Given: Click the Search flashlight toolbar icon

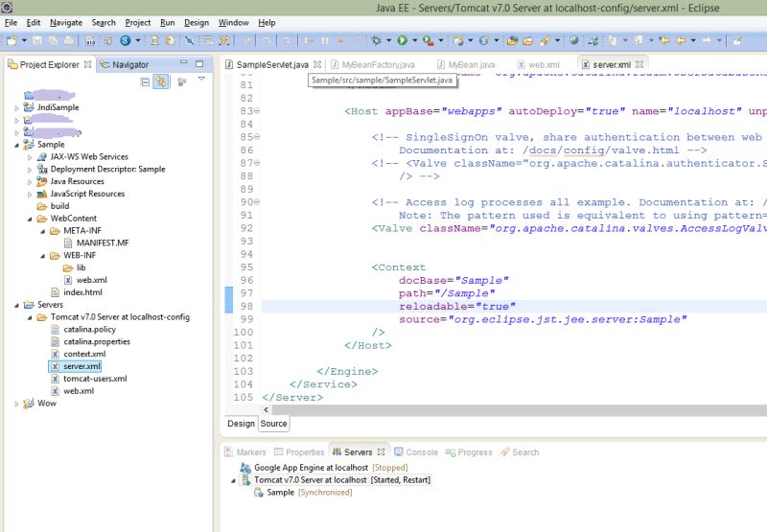Looking at the screenshot, I should [545, 40].
